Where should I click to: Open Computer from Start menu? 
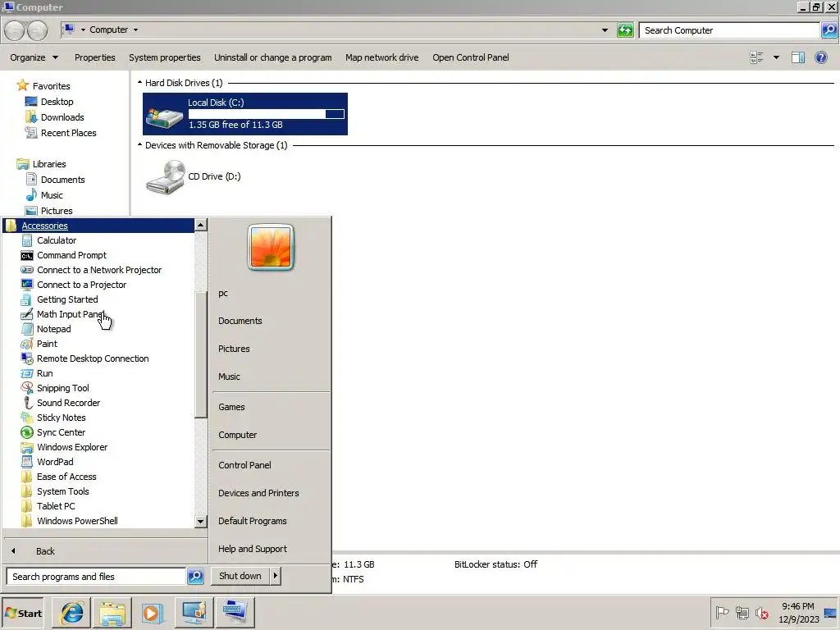coord(237,435)
